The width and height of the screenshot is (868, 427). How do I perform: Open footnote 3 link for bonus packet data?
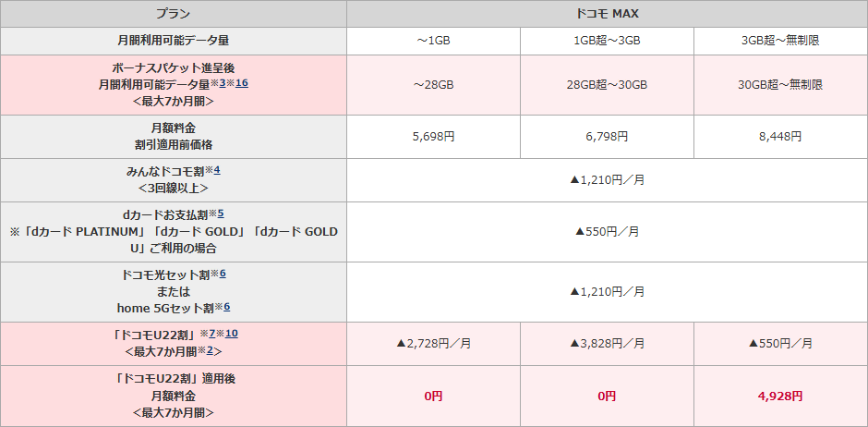pyautogui.click(x=223, y=83)
